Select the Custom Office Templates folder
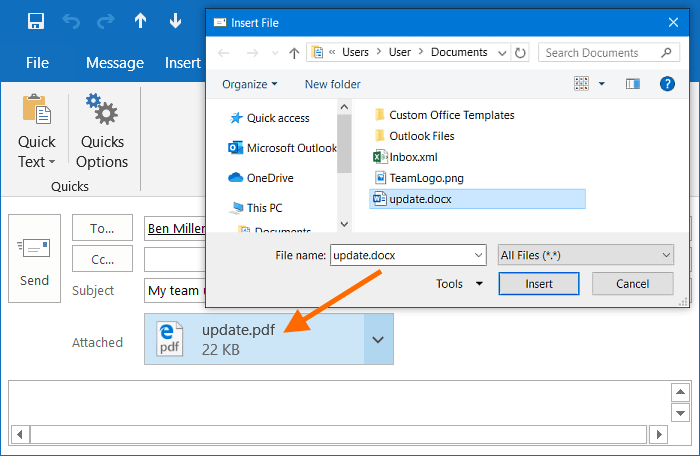700x456 pixels. pyautogui.click(x=444, y=115)
